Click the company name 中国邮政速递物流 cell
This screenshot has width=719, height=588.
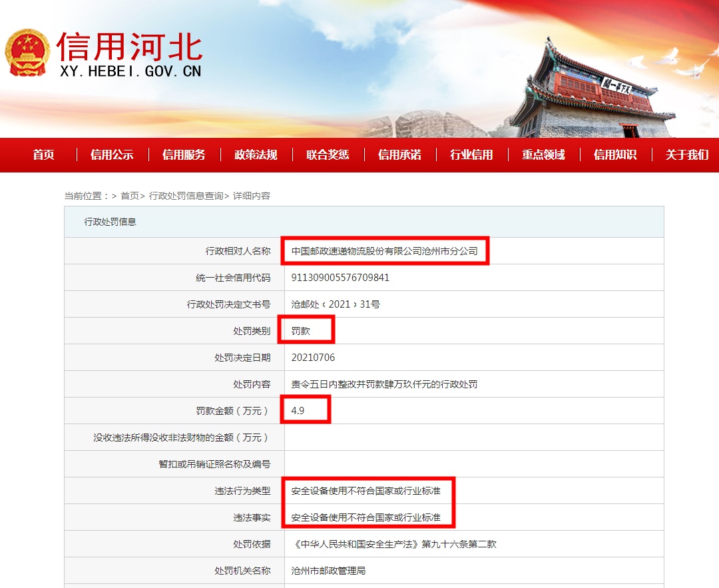tap(385, 251)
